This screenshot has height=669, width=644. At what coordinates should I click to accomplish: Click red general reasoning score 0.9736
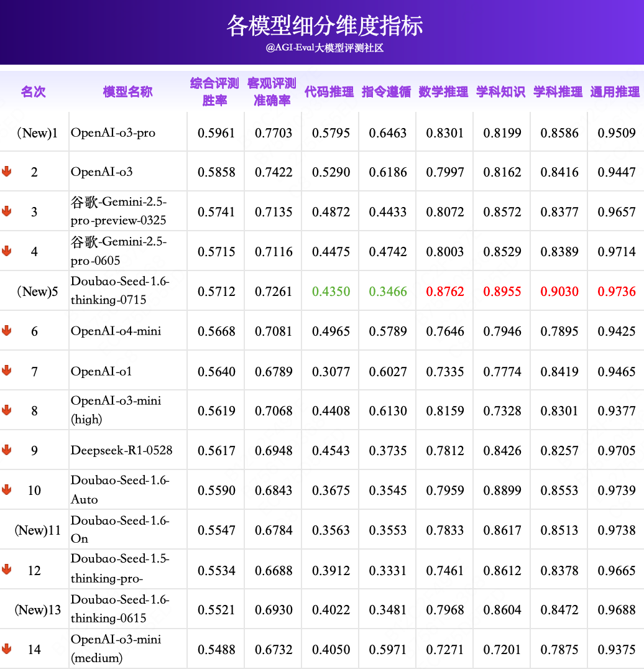(616, 292)
